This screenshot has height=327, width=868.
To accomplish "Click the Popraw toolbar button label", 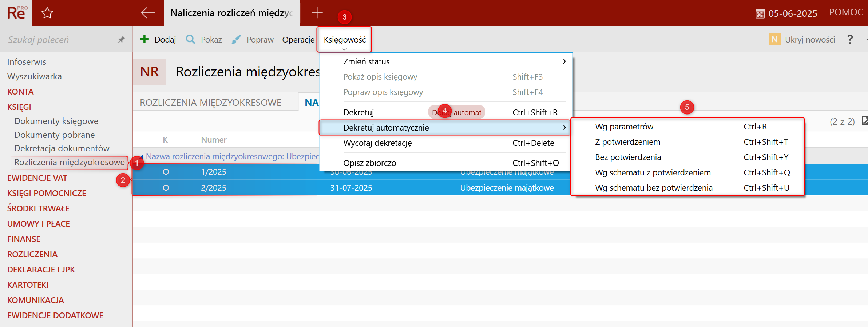I will pos(260,40).
